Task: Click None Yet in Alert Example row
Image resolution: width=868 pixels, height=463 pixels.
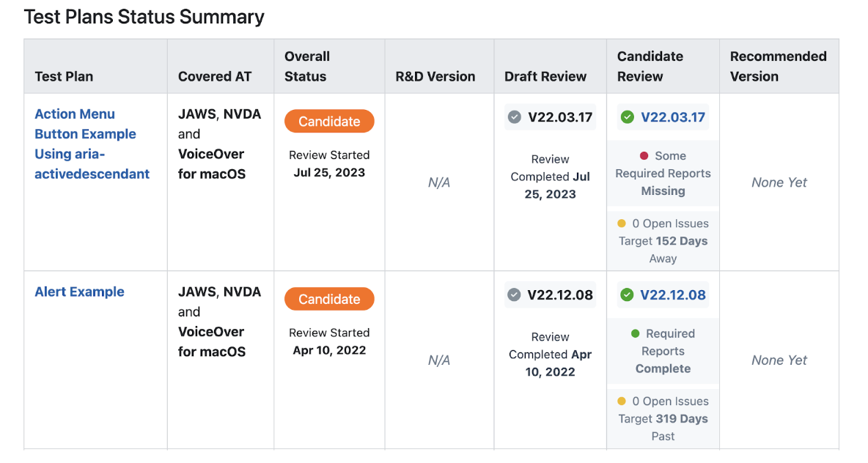Action: point(779,360)
